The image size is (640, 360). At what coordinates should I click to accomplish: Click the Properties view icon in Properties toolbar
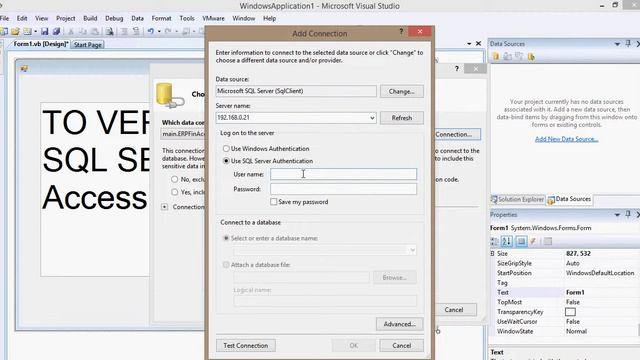[x=521, y=241]
